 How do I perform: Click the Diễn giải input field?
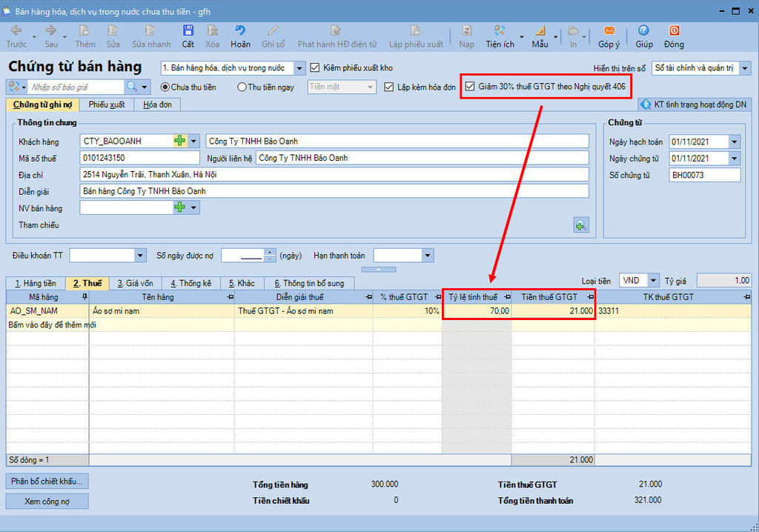(x=334, y=191)
